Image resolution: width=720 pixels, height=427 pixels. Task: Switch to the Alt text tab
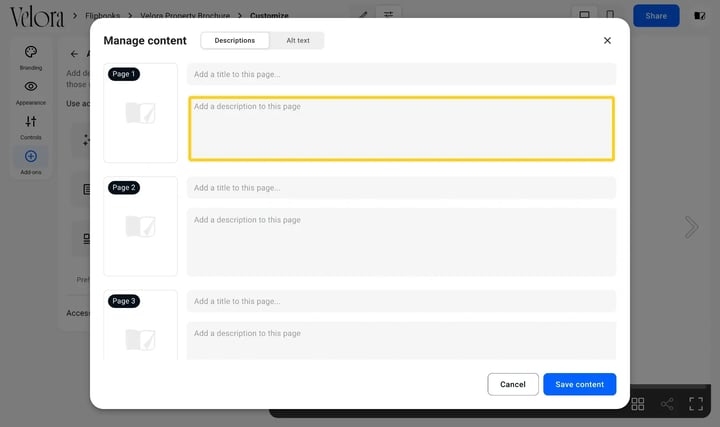click(x=298, y=40)
